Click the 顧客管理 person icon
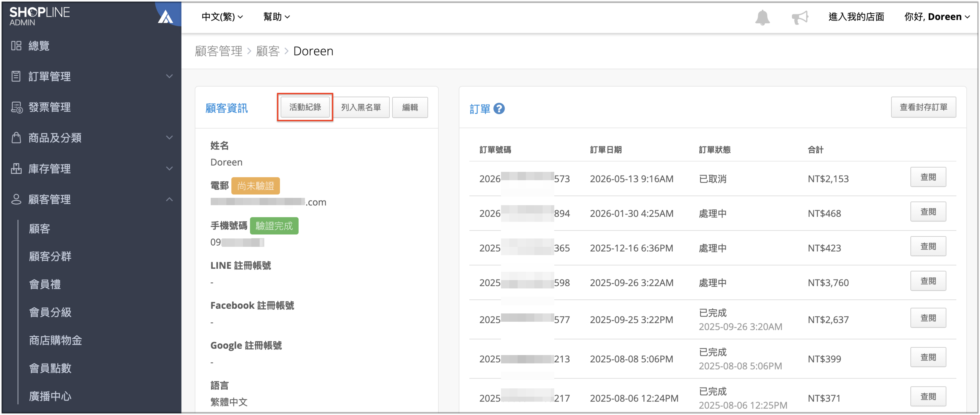Viewport: 980px width, 415px height. click(16, 199)
